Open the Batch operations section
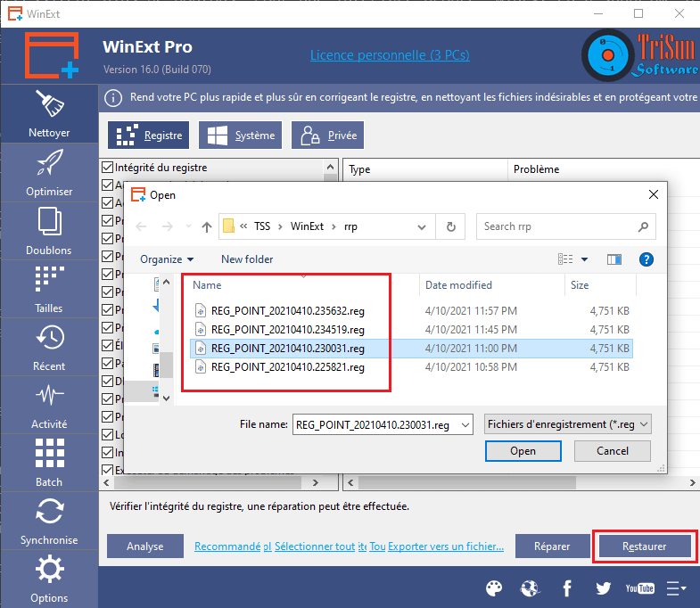This screenshot has height=608, width=700. [49, 463]
